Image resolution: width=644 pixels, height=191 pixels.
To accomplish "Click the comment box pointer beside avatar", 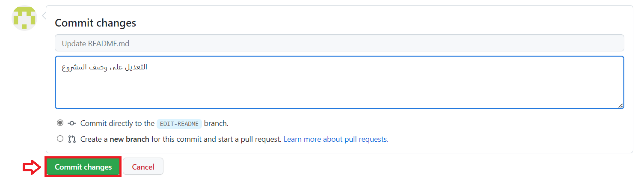I will pos(44,18).
